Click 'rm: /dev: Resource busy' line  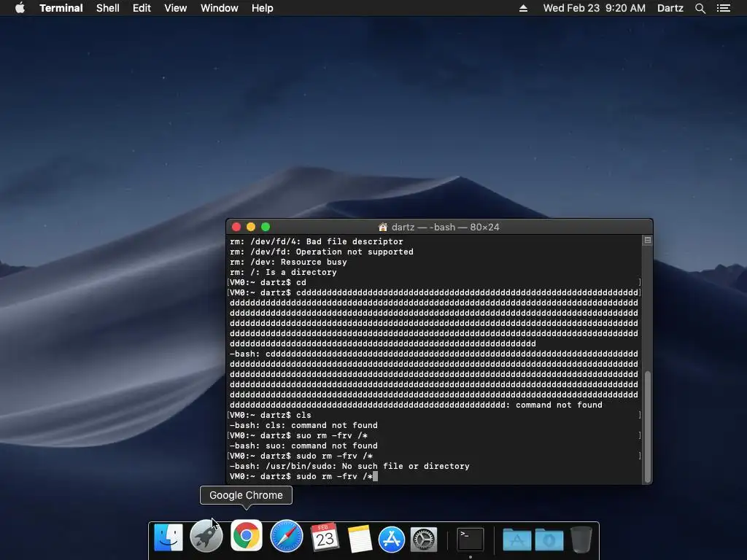[288, 262]
